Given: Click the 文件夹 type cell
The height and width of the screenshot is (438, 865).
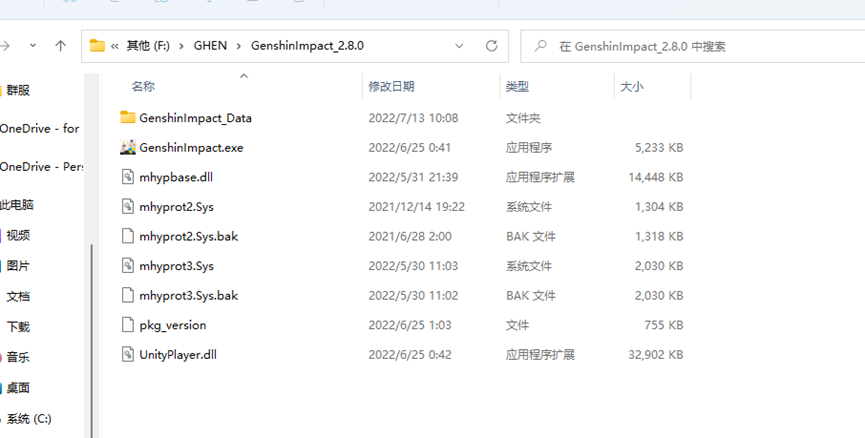Looking at the screenshot, I should (x=523, y=118).
